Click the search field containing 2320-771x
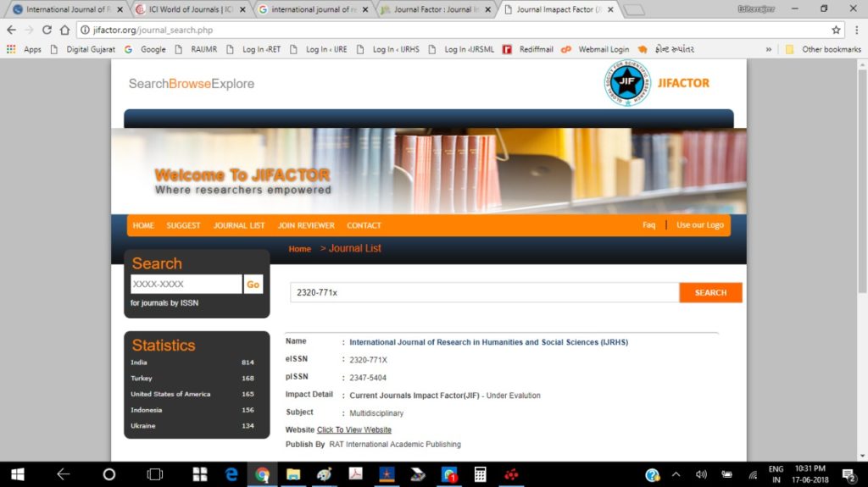The height and width of the screenshot is (487, 868). 484,292
